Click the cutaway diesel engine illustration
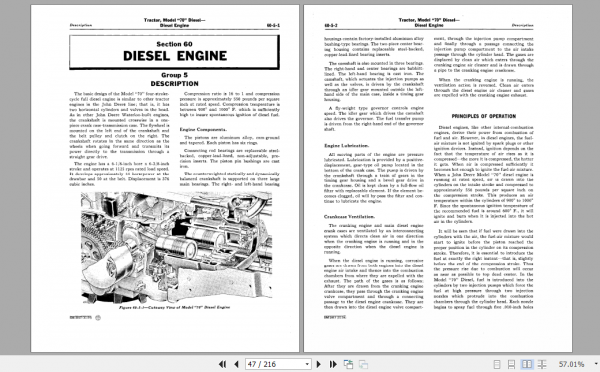Image resolution: width=600 pixels, height=372 pixels. pyautogui.click(x=176, y=247)
